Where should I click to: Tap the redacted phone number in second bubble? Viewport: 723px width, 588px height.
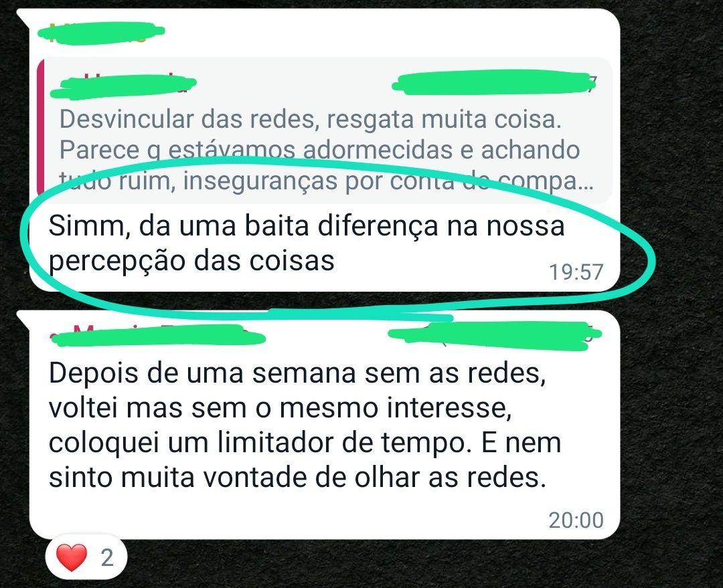(x=495, y=335)
